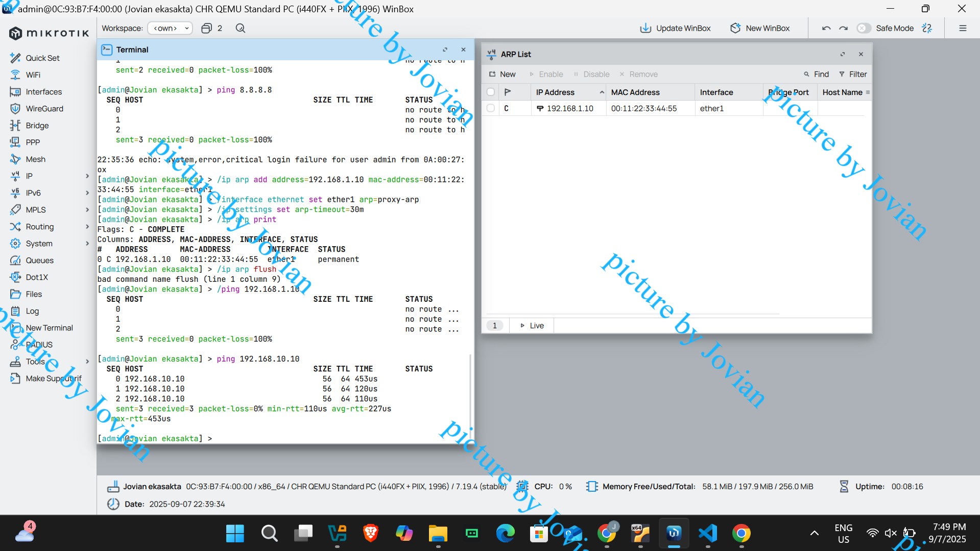Image resolution: width=980 pixels, height=551 pixels.
Task: Open Visual Studio Code from taskbar
Action: click(708, 533)
